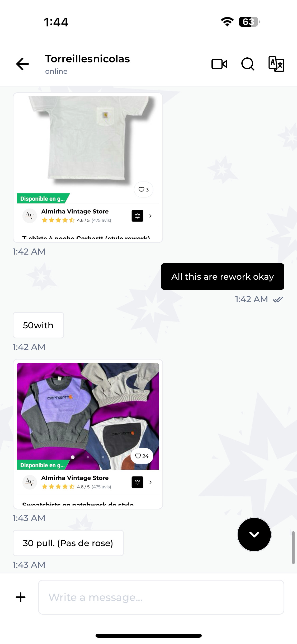Screen dimensions: 297x644
Task: Like the T-shirt listing with 3 hearts
Action: (144, 190)
